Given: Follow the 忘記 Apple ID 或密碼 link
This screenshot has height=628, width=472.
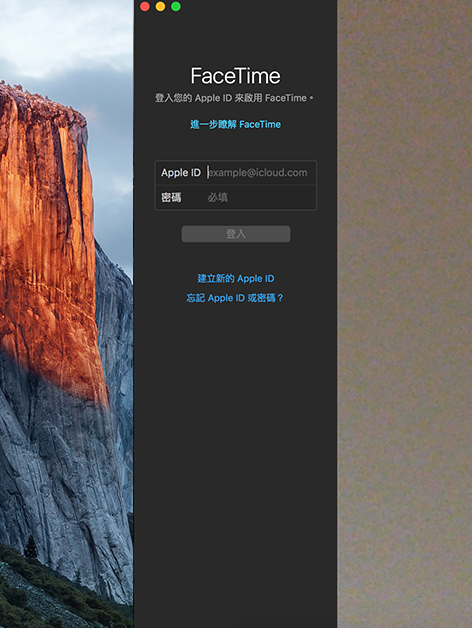Looking at the screenshot, I should pos(235,298).
